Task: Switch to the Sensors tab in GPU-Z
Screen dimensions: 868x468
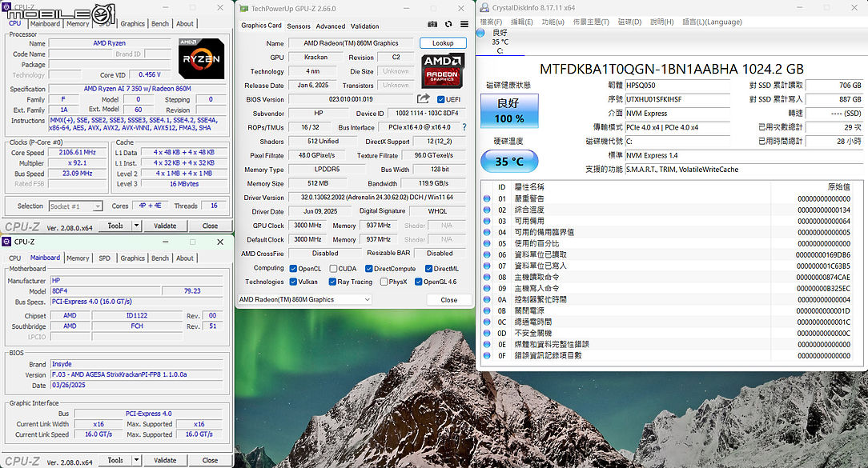Action: (x=299, y=26)
